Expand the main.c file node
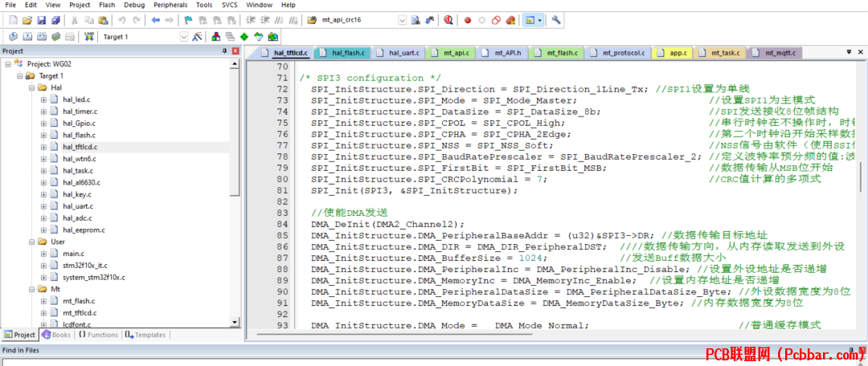This screenshot has width=868, height=366. pos(43,254)
